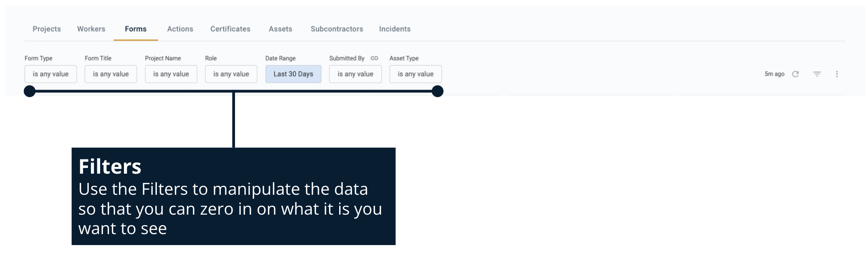Screen dimensions: 868x254
Task: Switch to the Assets tab
Action: coord(280,29)
